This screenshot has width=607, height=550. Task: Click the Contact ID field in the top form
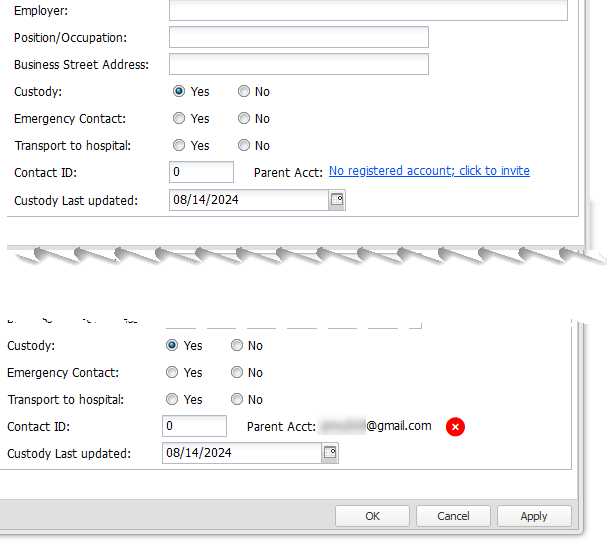pos(201,172)
